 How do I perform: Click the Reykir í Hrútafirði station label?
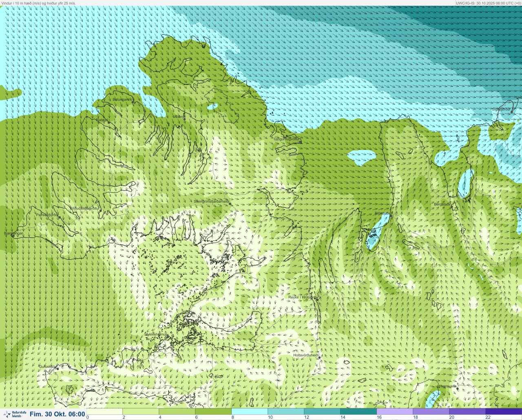[302, 297]
